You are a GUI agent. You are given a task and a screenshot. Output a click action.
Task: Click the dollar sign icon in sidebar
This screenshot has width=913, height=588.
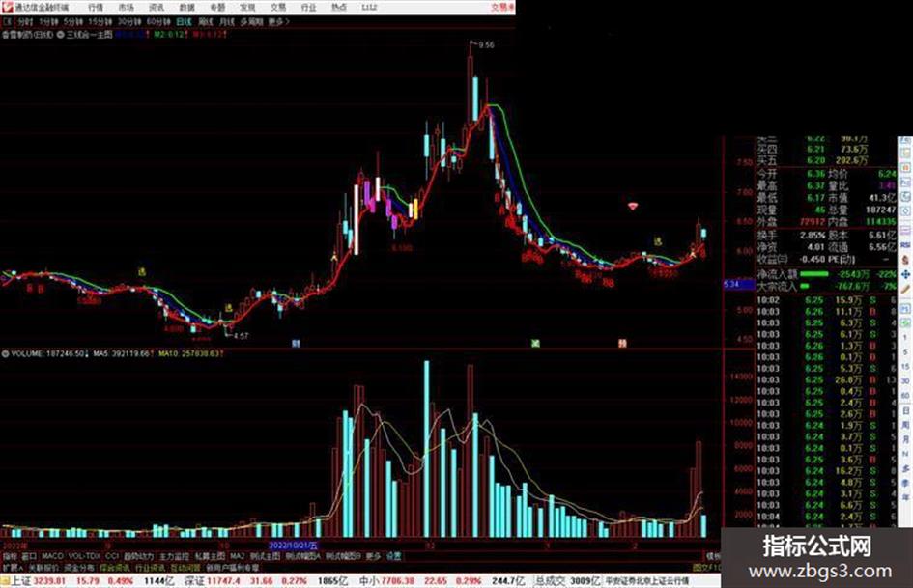905,261
